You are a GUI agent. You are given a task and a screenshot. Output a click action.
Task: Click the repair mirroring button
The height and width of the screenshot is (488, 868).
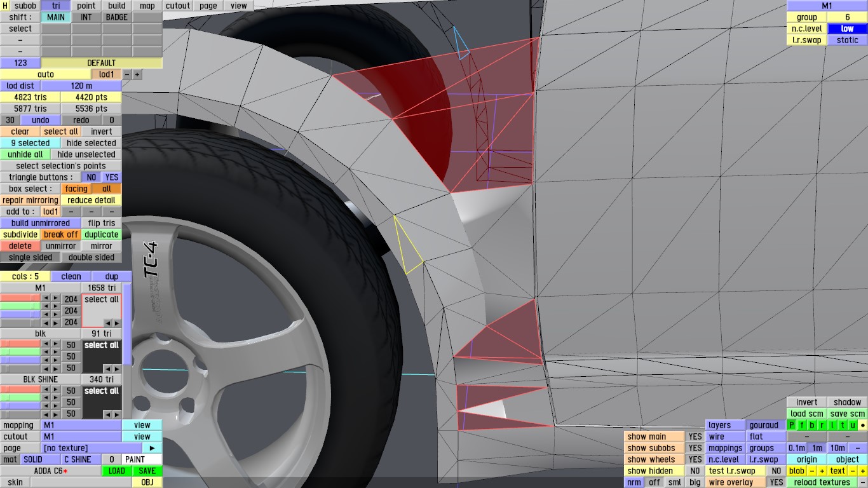pyautogui.click(x=31, y=200)
